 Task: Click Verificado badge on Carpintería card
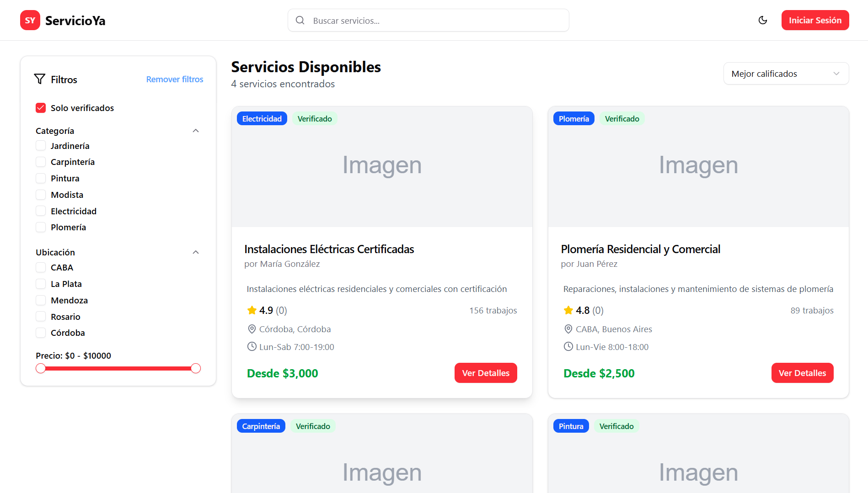tap(313, 426)
